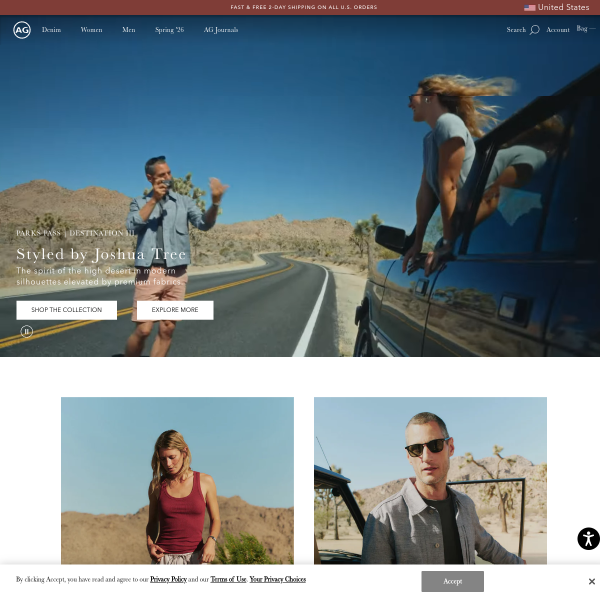Open Your Privacy Choices link
The width and height of the screenshot is (600, 600).
click(278, 579)
